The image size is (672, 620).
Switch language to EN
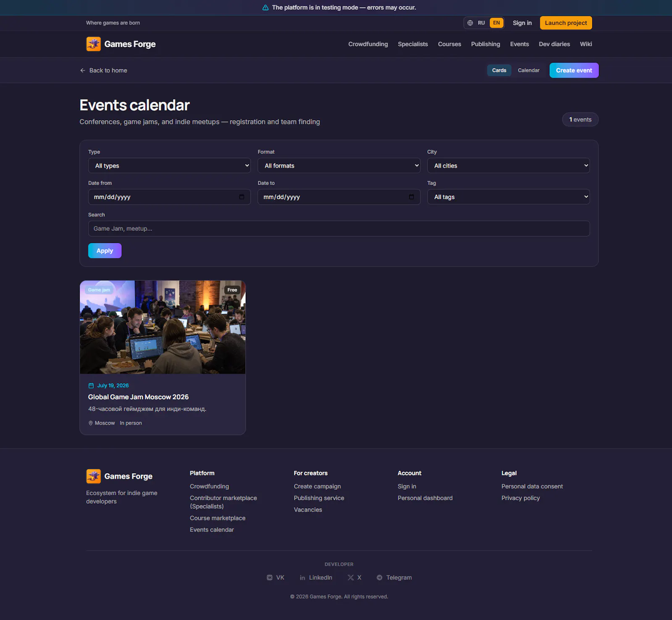pyautogui.click(x=496, y=23)
